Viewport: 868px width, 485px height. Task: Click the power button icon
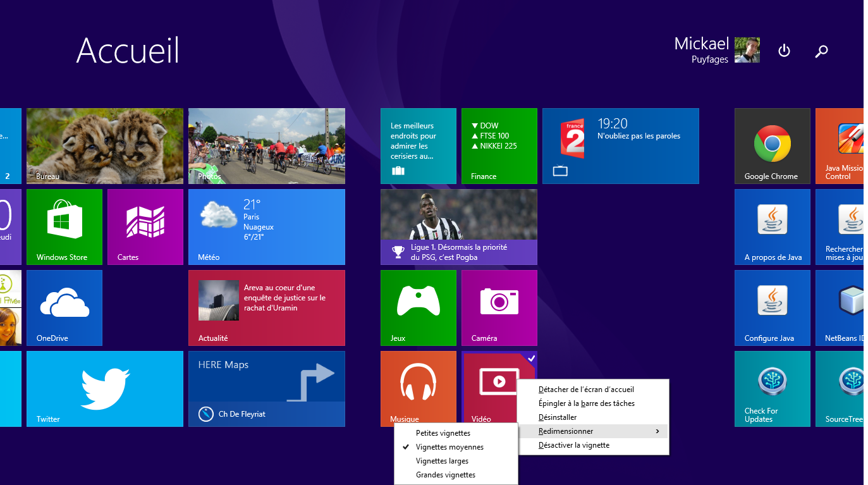click(x=784, y=51)
